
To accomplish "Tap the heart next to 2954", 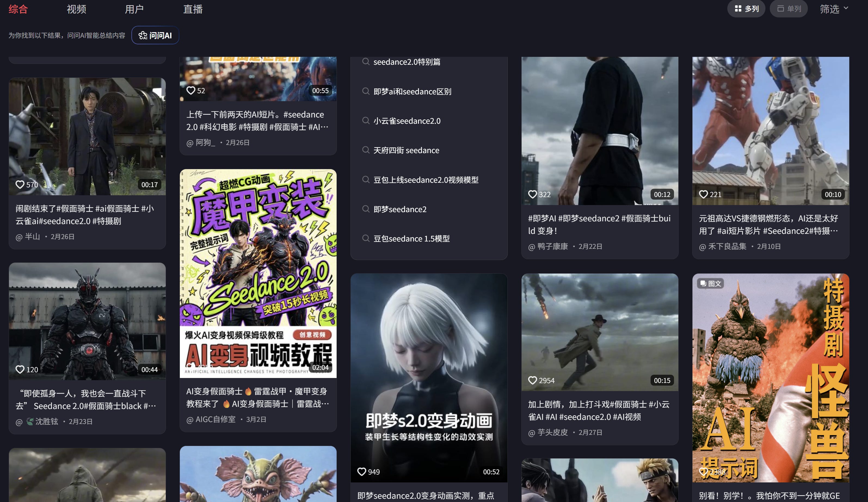I will pos(533,380).
